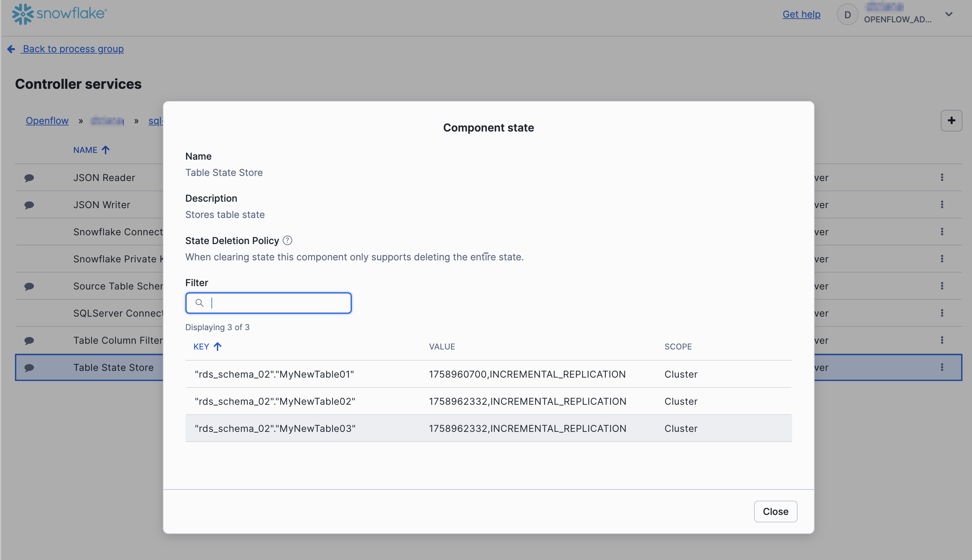This screenshot has height=560, width=972.
Task: Select the MyNewTable02 state row
Action: (x=488, y=401)
